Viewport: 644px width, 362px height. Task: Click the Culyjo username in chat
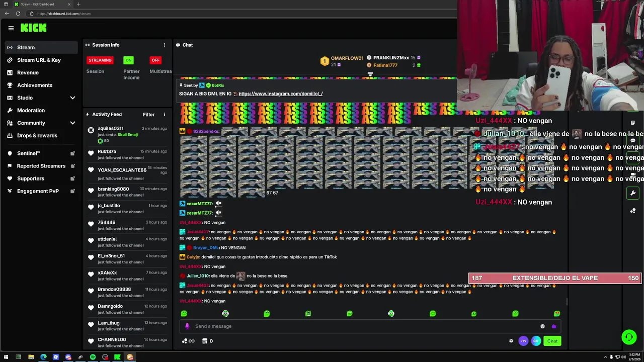[x=193, y=257]
